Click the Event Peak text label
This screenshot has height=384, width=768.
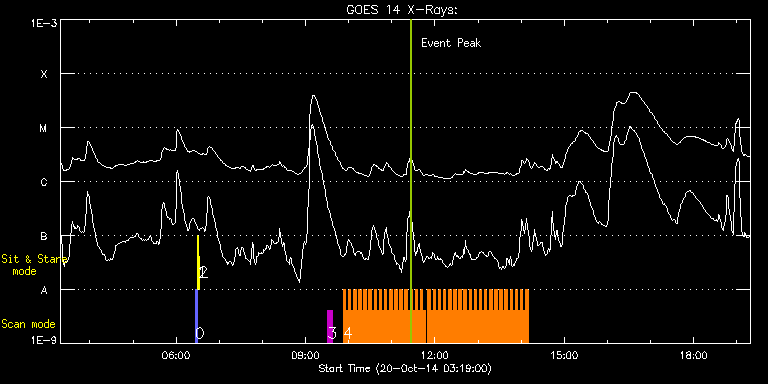pos(451,43)
